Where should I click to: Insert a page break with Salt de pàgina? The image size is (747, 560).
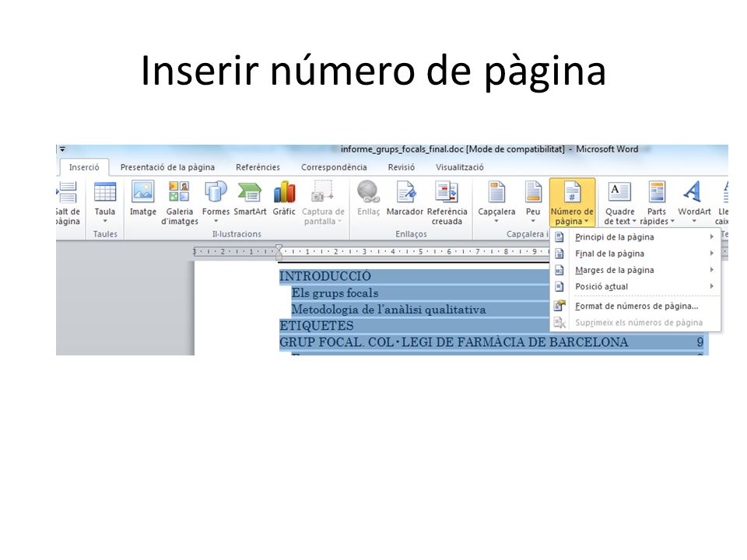pos(67,202)
